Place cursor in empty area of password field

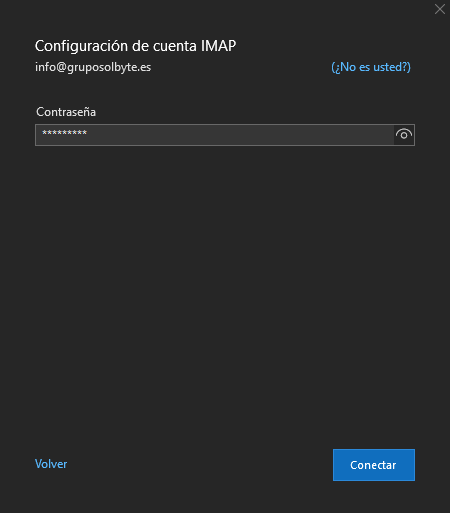pos(240,135)
